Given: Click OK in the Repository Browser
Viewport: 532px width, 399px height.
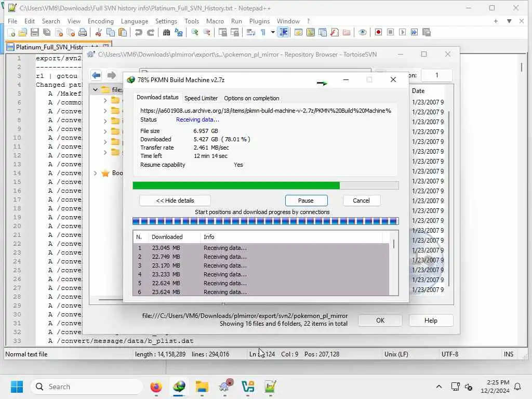Looking at the screenshot, I should tap(380, 321).
